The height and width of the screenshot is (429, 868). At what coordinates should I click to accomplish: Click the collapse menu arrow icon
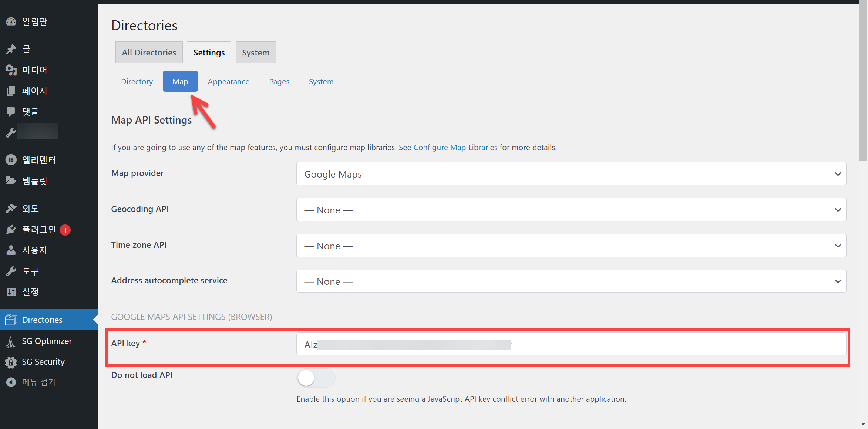pyautogui.click(x=11, y=382)
